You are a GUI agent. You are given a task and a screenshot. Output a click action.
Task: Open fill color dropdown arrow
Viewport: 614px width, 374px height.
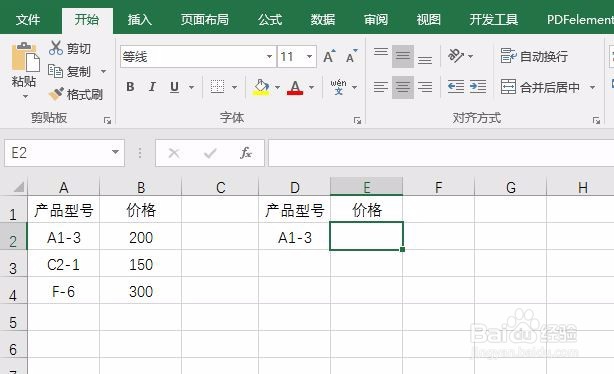277,87
